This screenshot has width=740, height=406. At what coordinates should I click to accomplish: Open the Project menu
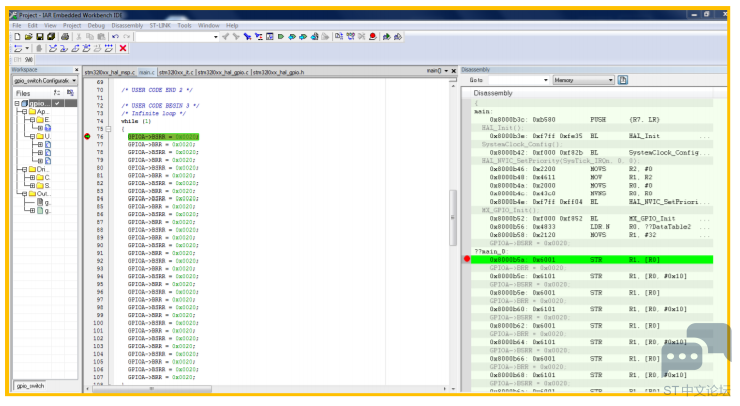pyautogui.click(x=72, y=25)
